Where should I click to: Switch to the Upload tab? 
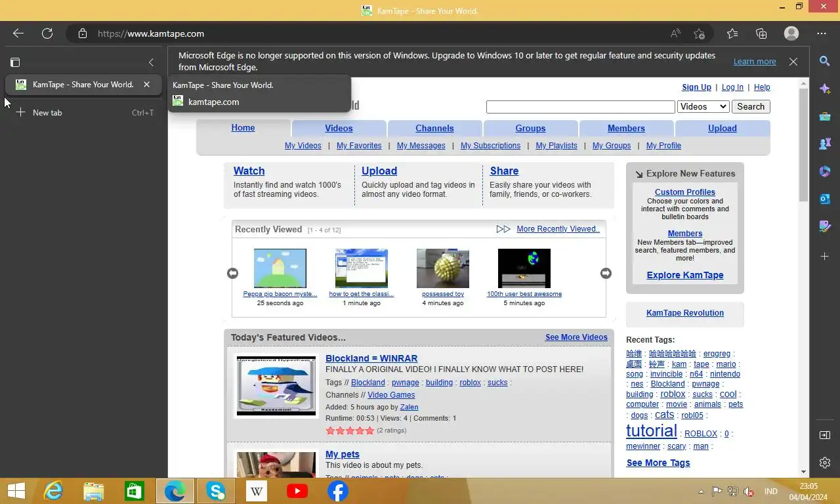(723, 129)
